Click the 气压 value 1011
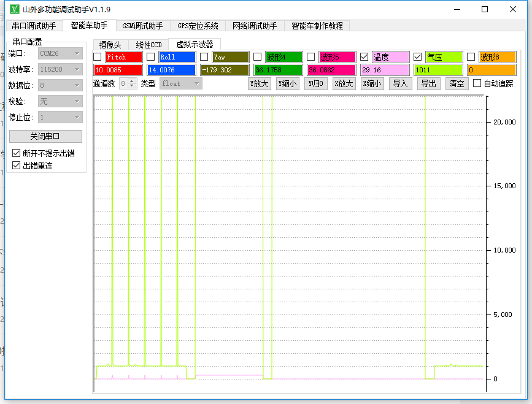 (438, 70)
